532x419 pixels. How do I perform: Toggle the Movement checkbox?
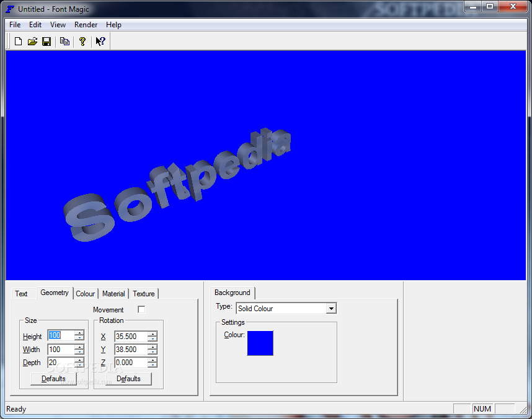pos(141,309)
